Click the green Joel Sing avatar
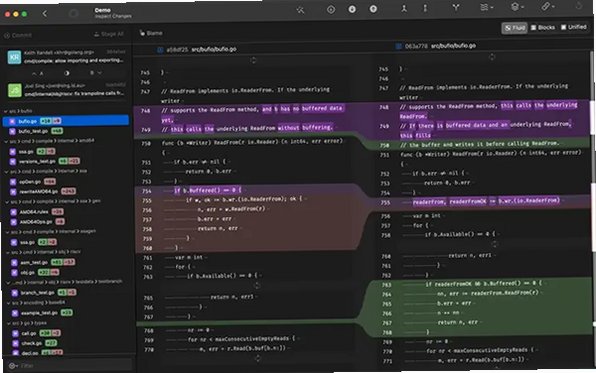596x373 pixels. pos(15,90)
